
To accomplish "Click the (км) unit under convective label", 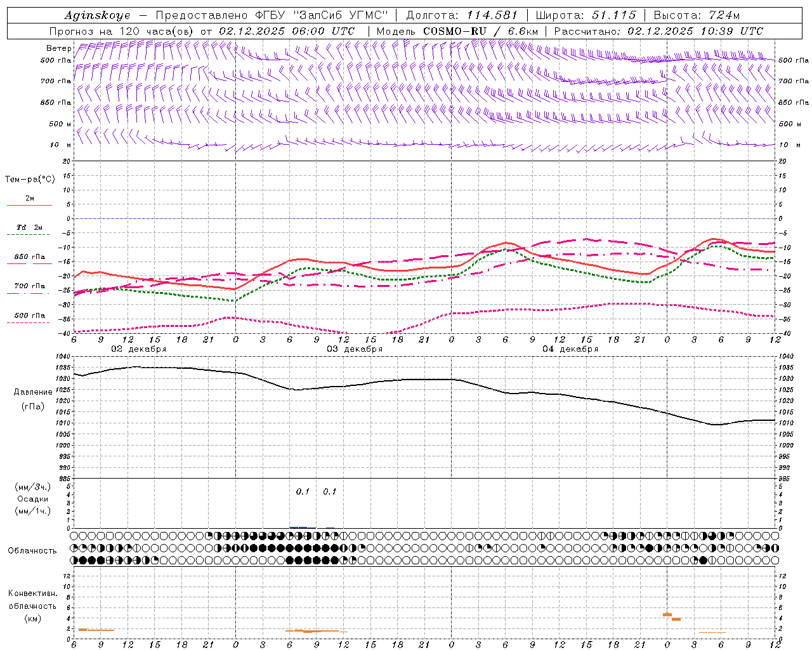I will [33, 618].
